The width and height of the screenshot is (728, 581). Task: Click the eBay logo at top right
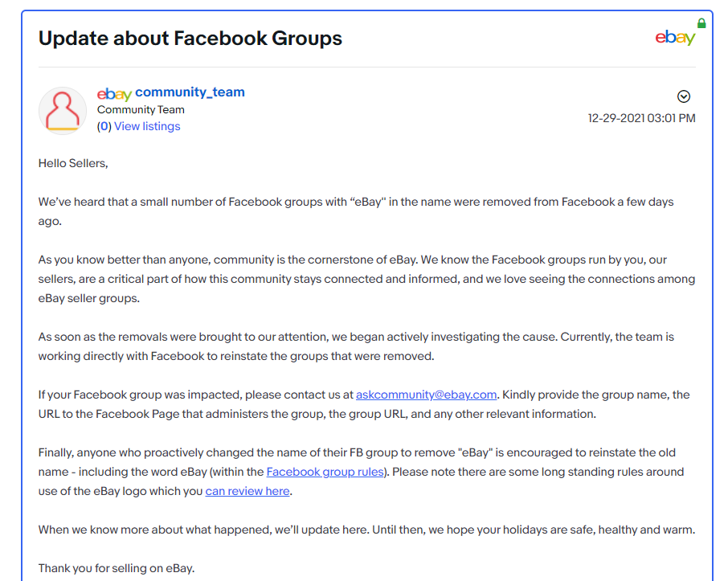[x=675, y=38]
